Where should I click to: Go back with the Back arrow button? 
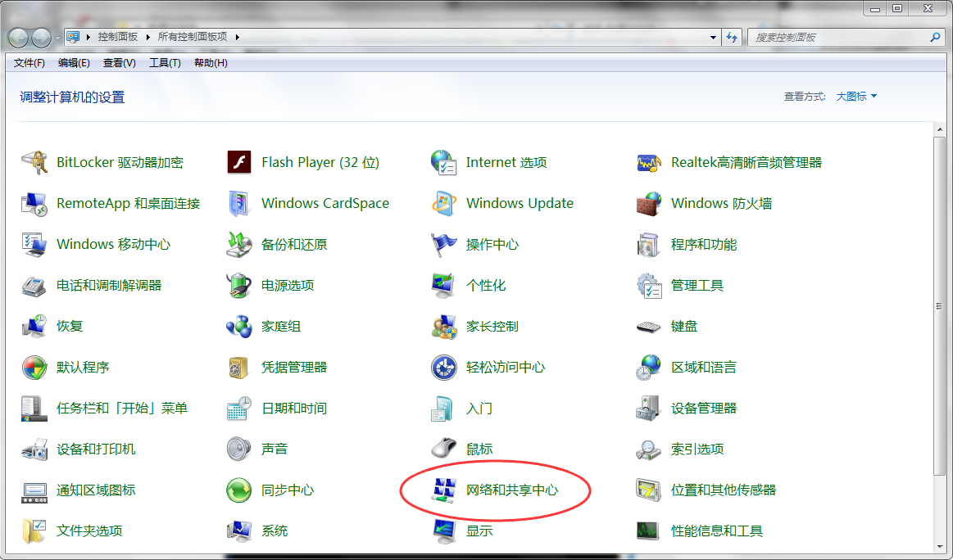tap(18, 38)
